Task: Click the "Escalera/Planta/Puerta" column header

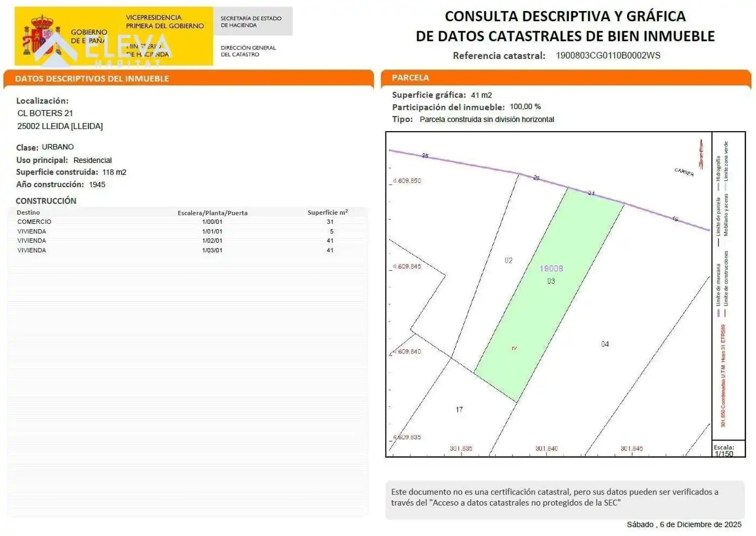Action: click(x=212, y=213)
